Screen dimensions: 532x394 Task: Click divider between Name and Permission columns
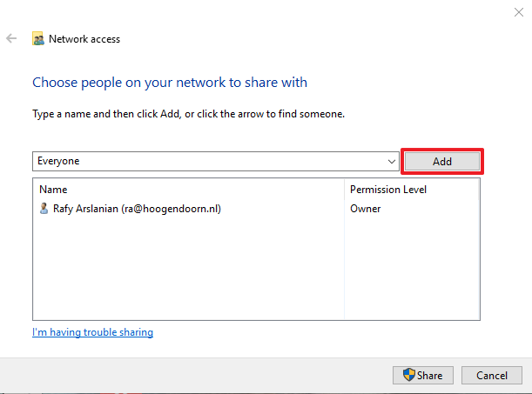344,190
